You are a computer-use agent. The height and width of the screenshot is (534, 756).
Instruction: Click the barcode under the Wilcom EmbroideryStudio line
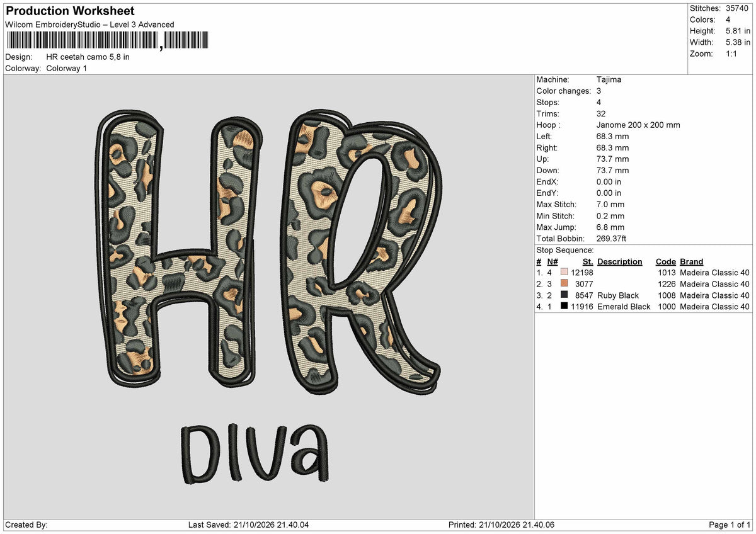point(106,42)
